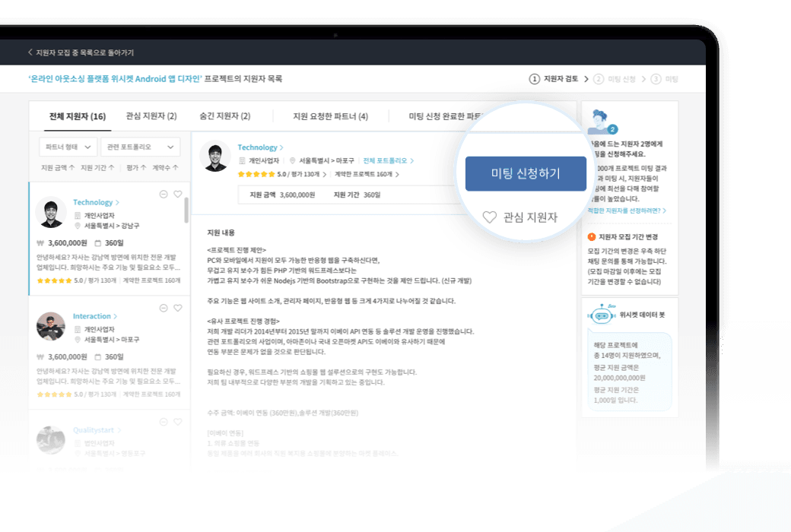Click the 미팅 신청하기 button
This screenshot has height=532, width=791.
(x=526, y=173)
